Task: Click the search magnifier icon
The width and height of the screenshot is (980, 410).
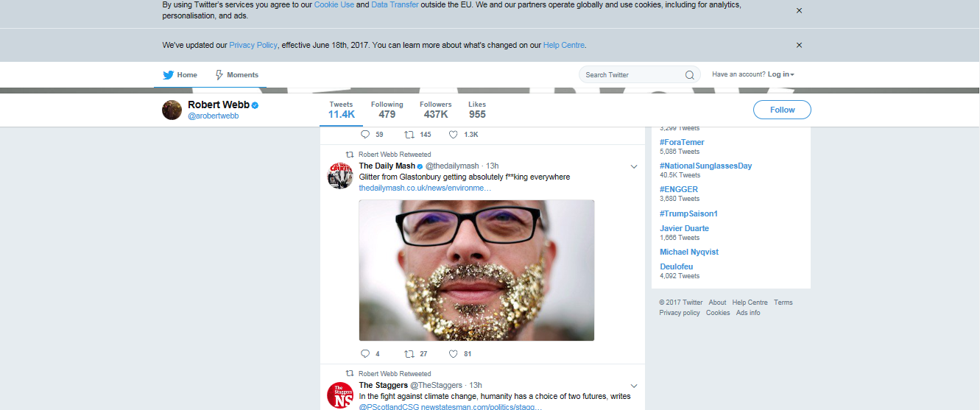Action: (x=689, y=75)
